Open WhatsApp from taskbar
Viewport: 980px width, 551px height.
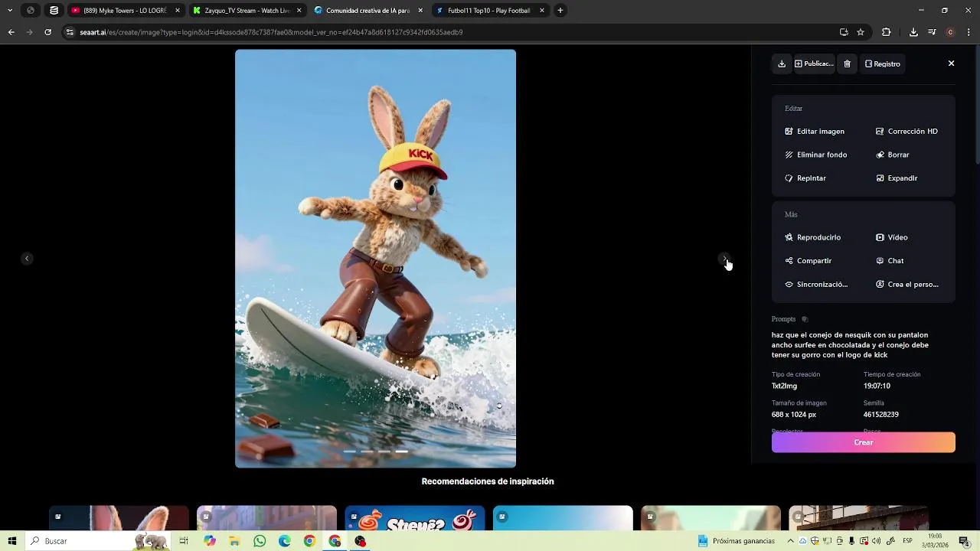pos(260,541)
